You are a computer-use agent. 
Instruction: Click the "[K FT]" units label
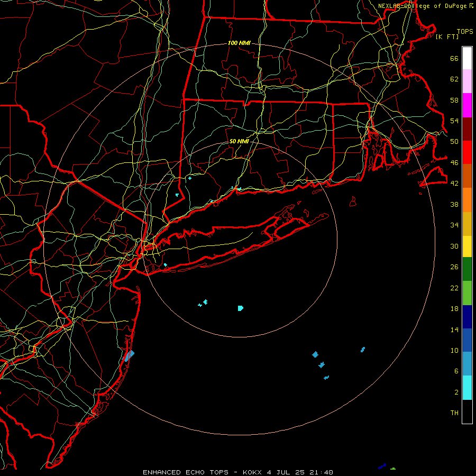click(x=447, y=36)
